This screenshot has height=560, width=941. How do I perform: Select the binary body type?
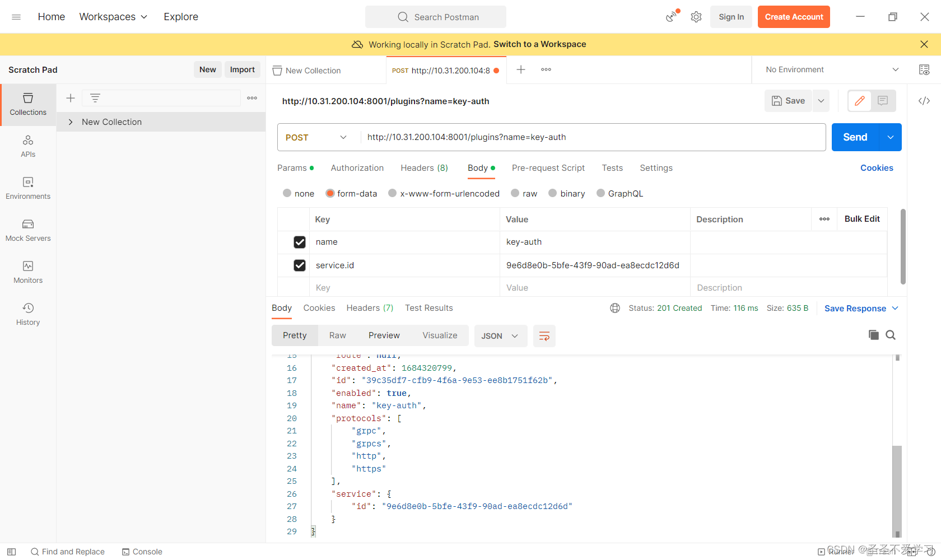(x=553, y=193)
